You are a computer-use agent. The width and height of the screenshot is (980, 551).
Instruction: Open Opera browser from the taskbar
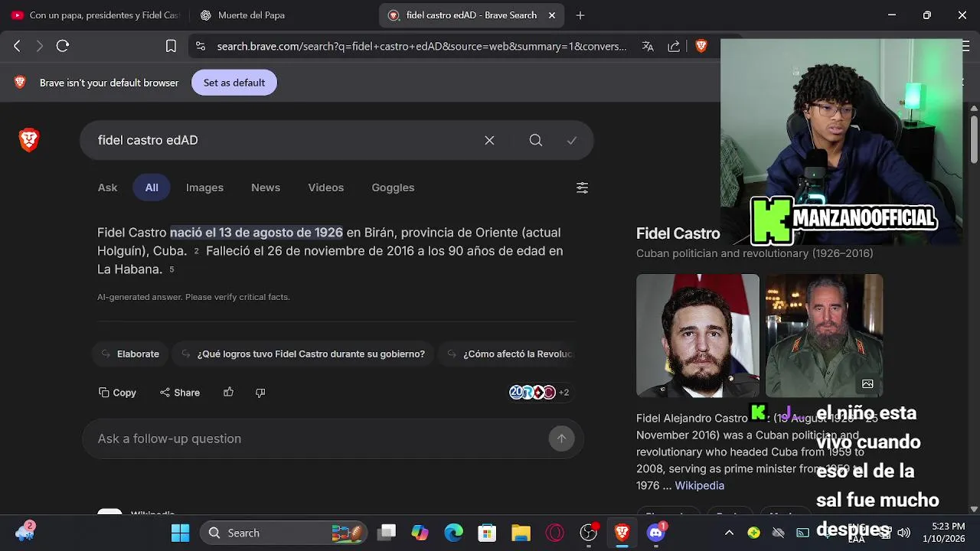[554, 533]
